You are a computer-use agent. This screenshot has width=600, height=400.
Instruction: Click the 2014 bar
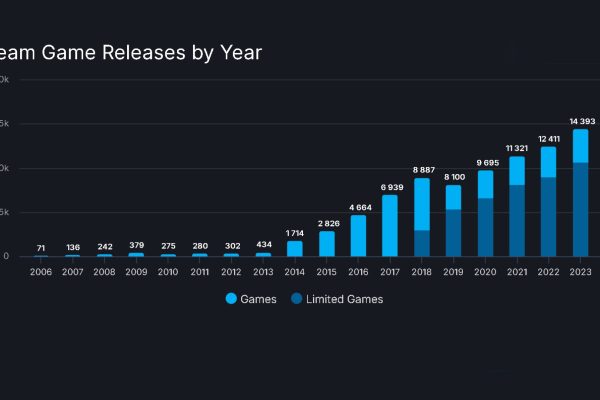tap(295, 248)
